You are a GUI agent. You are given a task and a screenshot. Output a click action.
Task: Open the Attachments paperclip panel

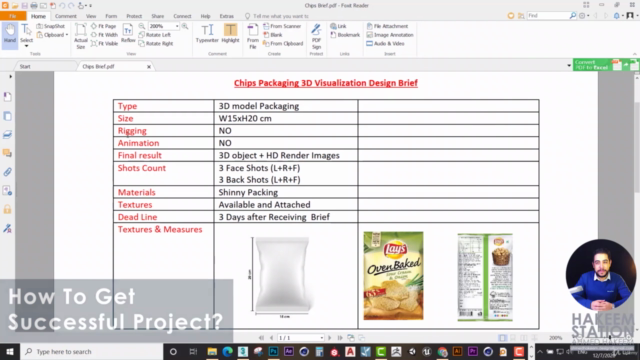(x=7, y=172)
